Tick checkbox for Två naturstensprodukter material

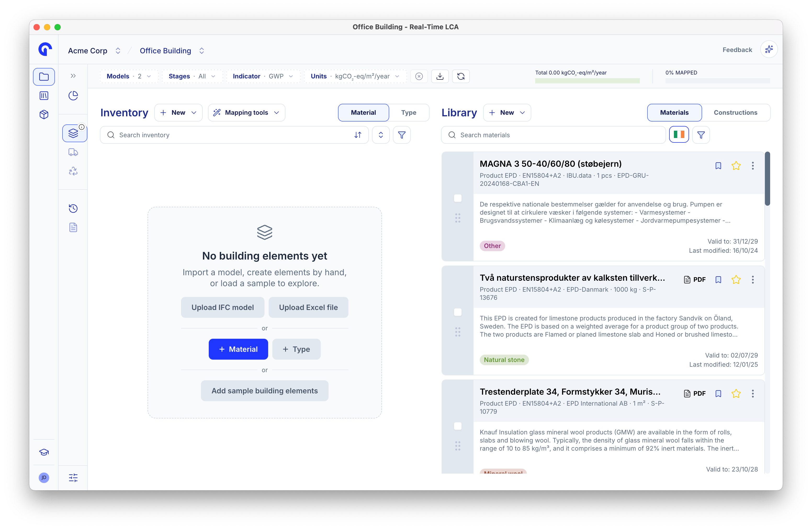(458, 312)
